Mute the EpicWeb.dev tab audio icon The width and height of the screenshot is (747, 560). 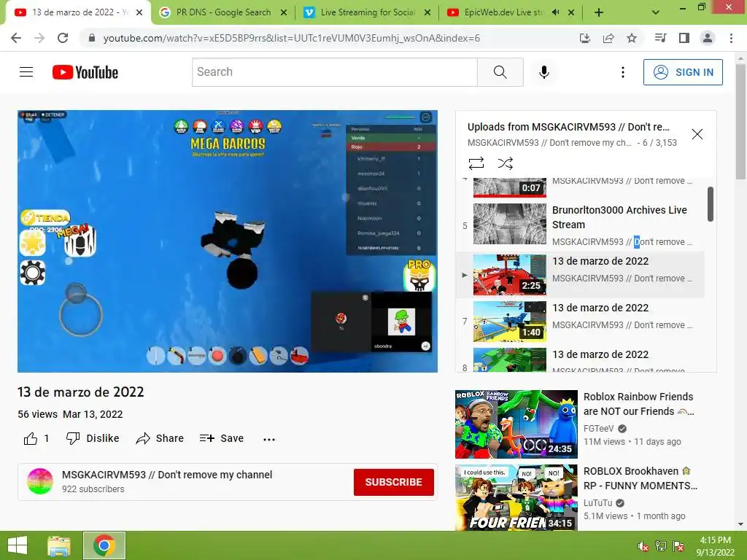tap(555, 12)
